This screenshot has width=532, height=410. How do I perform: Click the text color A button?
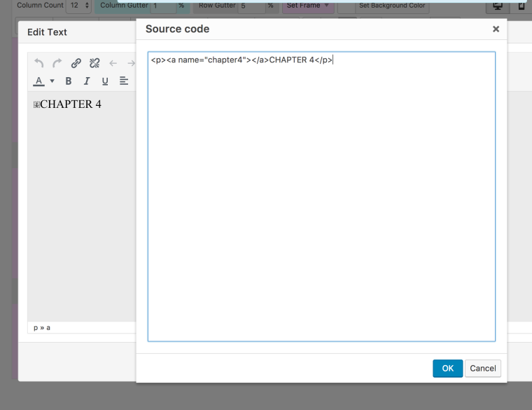39,81
